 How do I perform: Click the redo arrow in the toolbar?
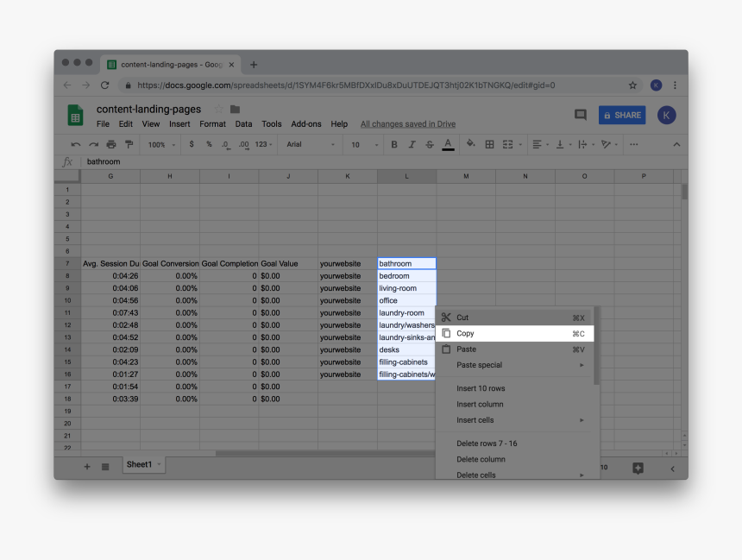(94, 144)
